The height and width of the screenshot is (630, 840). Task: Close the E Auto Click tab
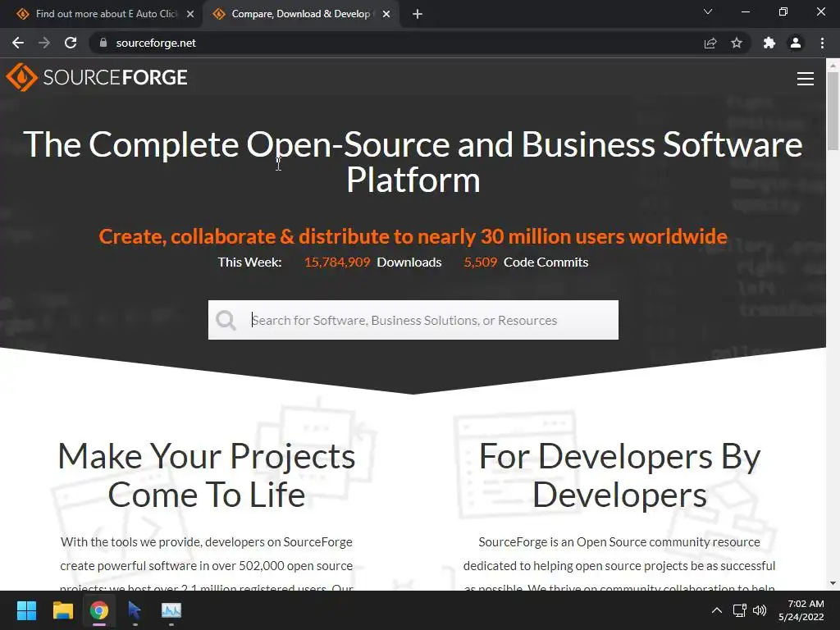pyautogui.click(x=190, y=14)
